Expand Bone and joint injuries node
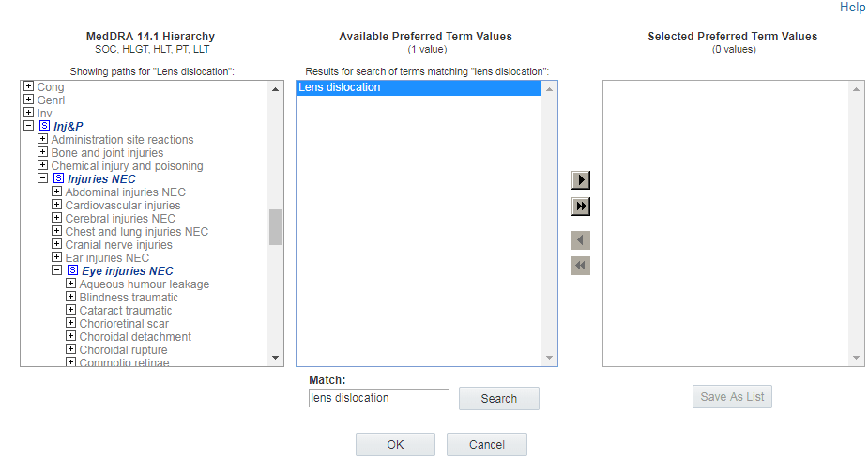 click(x=42, y=152)
